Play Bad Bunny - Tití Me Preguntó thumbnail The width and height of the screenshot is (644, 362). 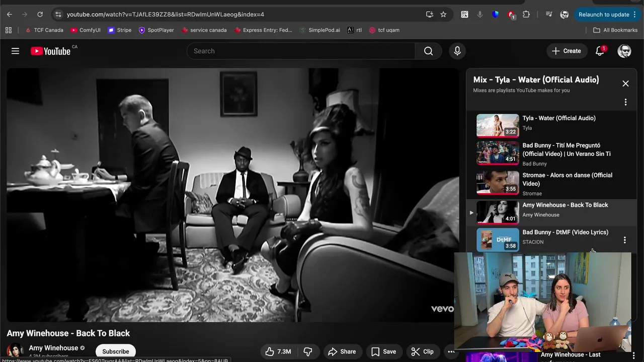click(x=498, y=153)
